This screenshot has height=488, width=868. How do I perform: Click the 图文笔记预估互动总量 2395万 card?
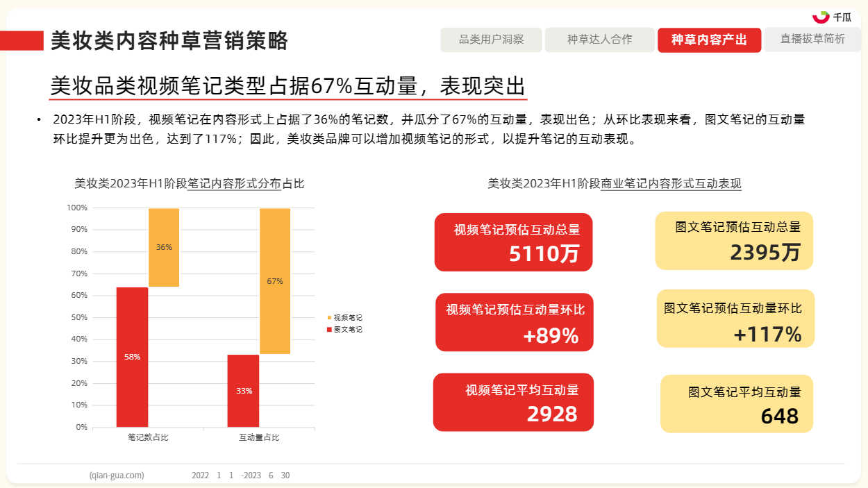(734, 241)
